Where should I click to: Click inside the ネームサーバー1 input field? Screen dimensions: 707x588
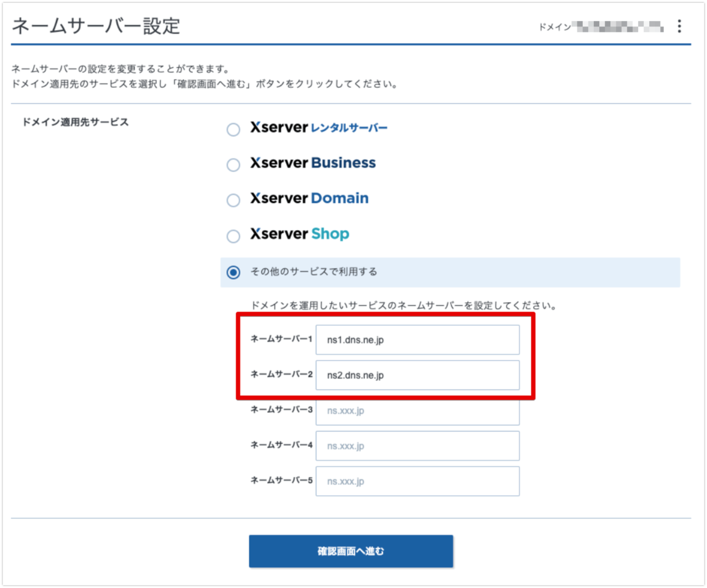417,339
